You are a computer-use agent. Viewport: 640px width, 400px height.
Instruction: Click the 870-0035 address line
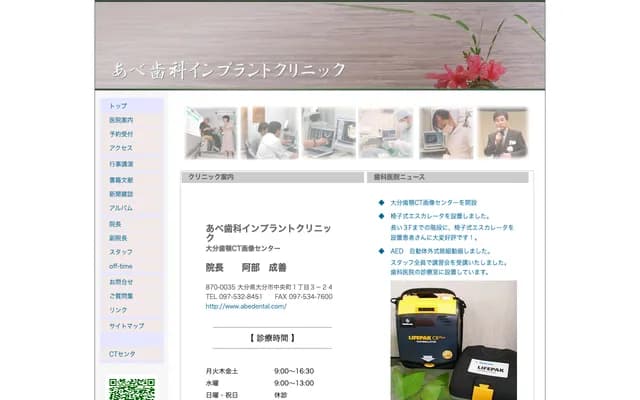coord(269,287)
